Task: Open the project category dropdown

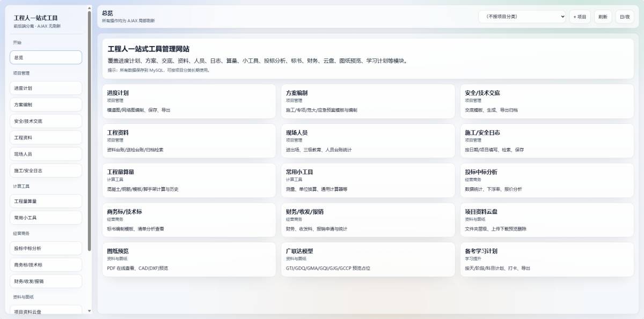Action: [522, 17]
